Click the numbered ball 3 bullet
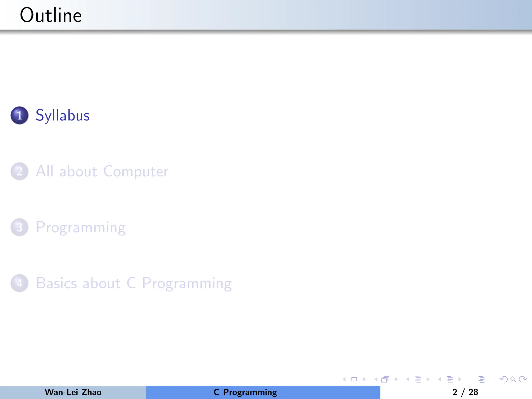The image size is (532, 399). (x=19, y=227)
